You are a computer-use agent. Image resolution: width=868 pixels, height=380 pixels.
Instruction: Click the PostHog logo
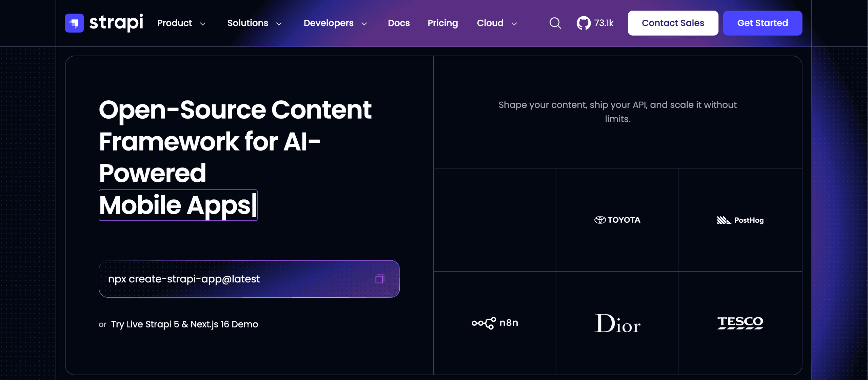pyautogui.click(x=740, y=220)
